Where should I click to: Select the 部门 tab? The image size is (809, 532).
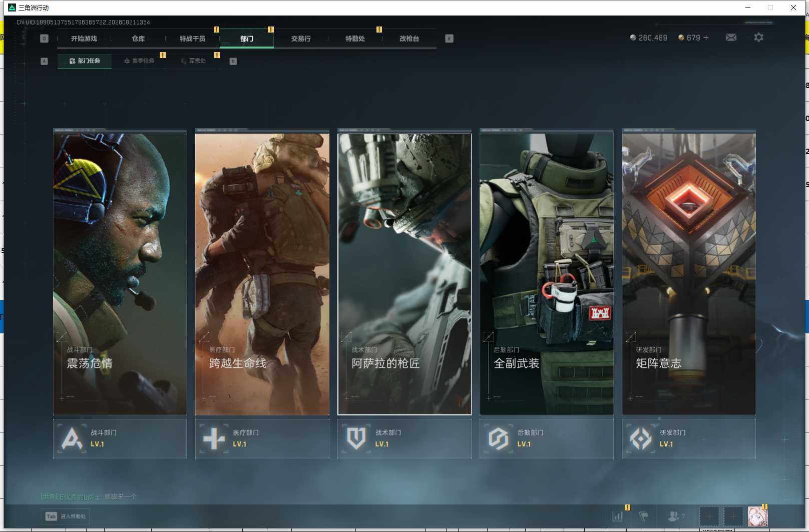pyautogui.click(x=246, y=39)
